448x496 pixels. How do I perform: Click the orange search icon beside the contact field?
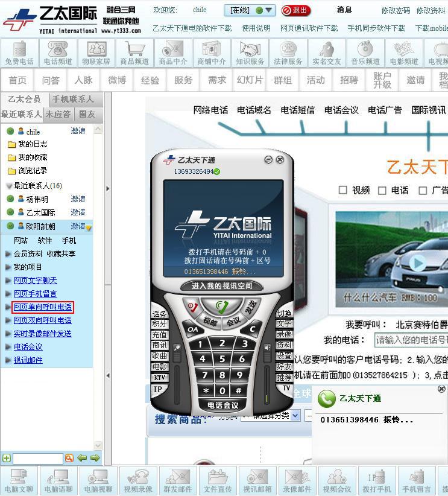69,458
